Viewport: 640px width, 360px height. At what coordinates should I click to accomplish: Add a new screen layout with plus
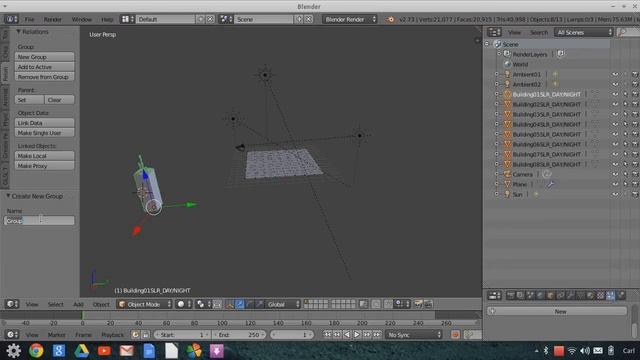pyautogui.click(x=200, y=19)
